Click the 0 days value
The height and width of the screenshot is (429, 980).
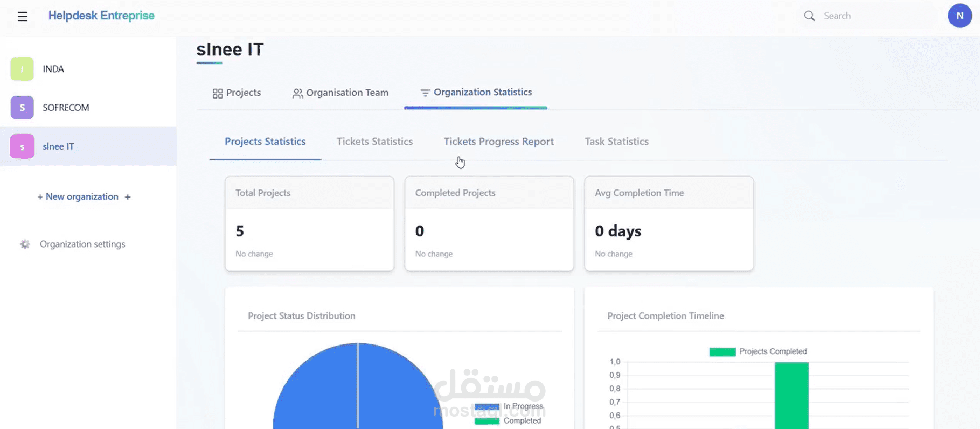click(x=618, y=231)
